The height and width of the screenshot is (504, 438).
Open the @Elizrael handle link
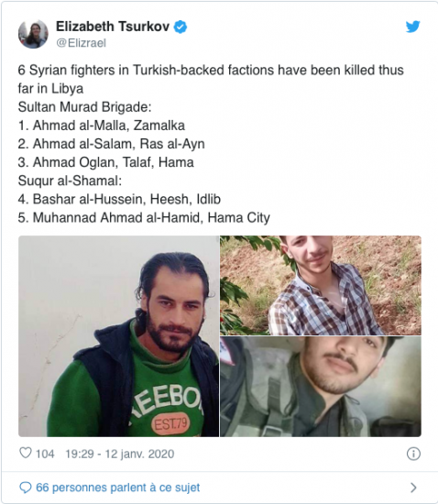click(x=81, y=43)
